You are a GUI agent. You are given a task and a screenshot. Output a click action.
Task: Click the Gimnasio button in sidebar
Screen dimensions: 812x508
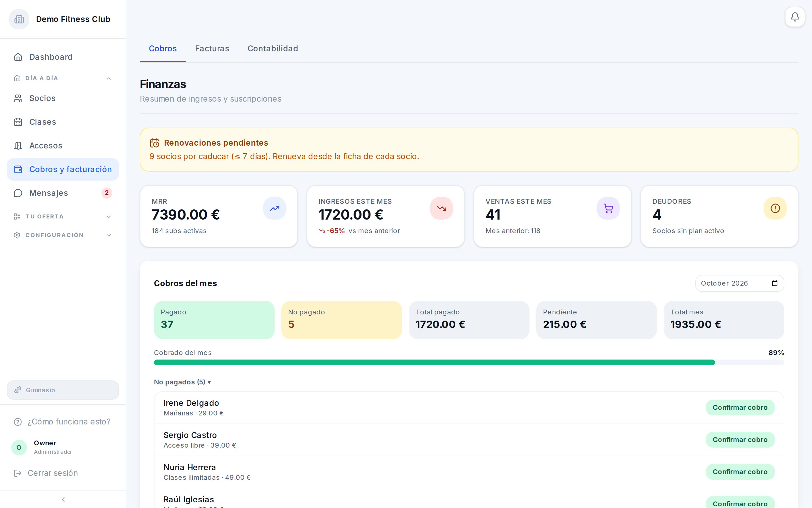(63, 390)
